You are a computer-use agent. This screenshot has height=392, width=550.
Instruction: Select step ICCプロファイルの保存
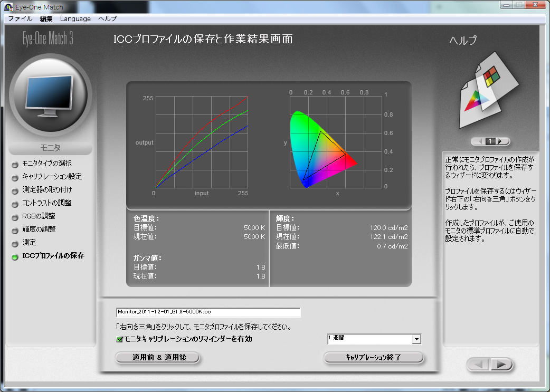[53, 256]
